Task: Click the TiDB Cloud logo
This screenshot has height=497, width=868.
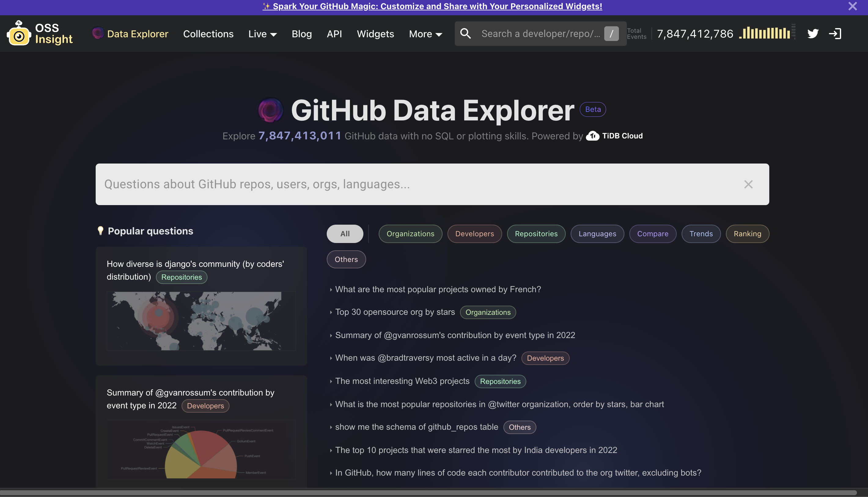Action: coord(593,136)
